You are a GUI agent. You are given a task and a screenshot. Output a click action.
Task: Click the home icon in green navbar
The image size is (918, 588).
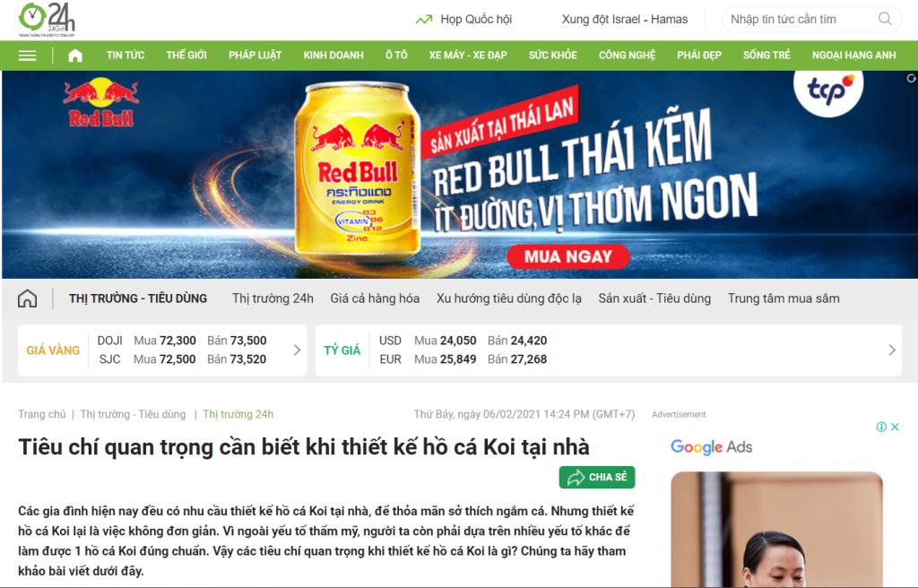75,56
